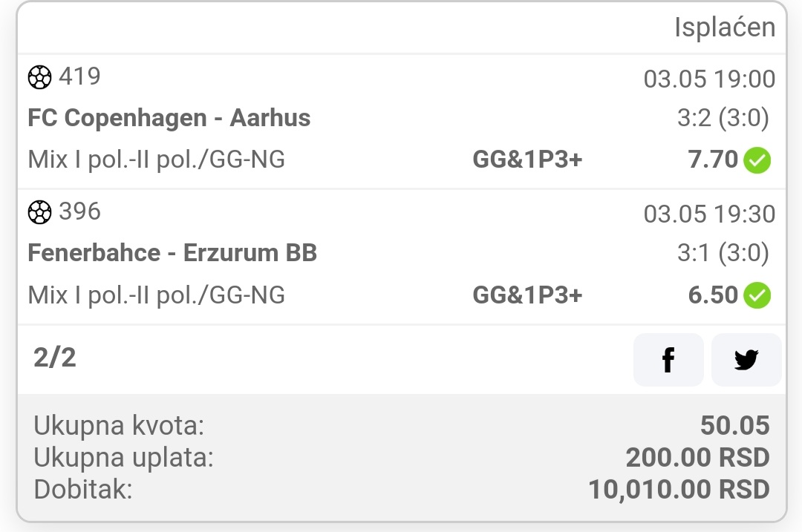Open the Fenerbahce - Erzurum BB match

point(172,253)
